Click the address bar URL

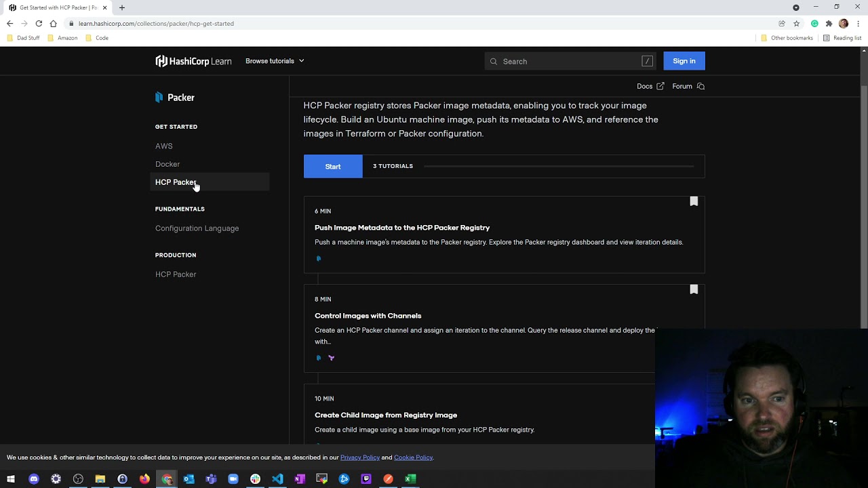point(156,24)
